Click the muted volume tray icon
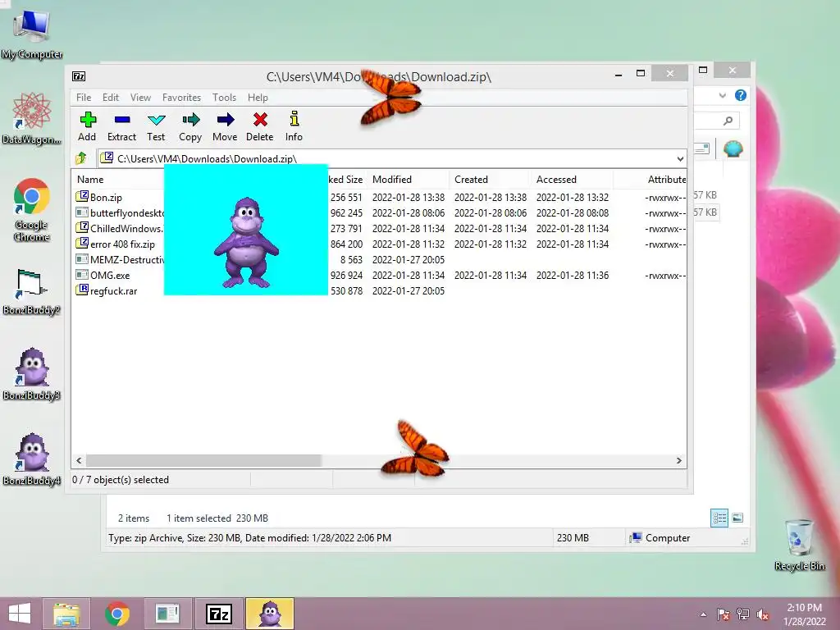The image size is (840, 630). click(763, 614)
